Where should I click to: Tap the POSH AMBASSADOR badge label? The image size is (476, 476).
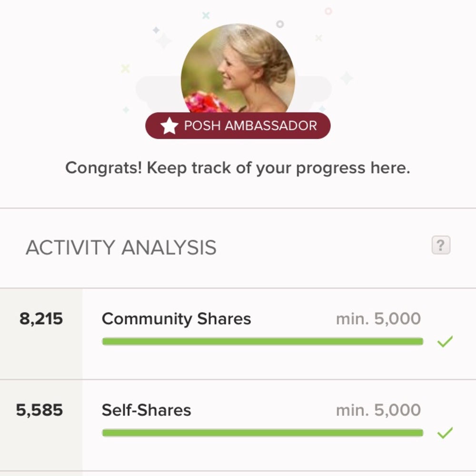[x=250, y=126]
